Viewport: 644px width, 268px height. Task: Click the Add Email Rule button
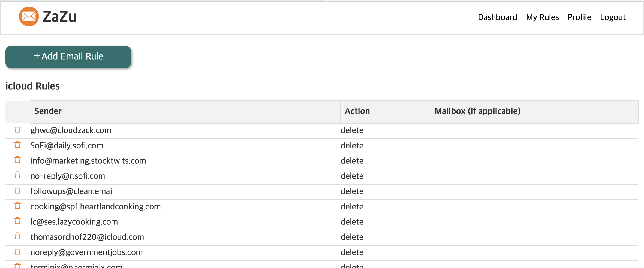tap(68, 57)
